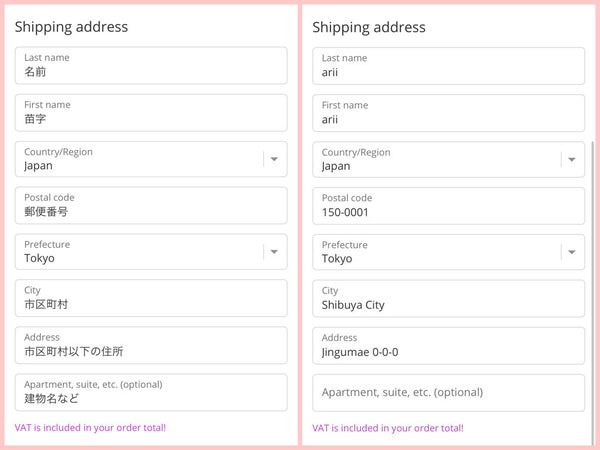Click the Address field with Jingumae 0-0-0
Image resolution: width=600 pixels, height=450 pixels.
(x=448, y=346)
